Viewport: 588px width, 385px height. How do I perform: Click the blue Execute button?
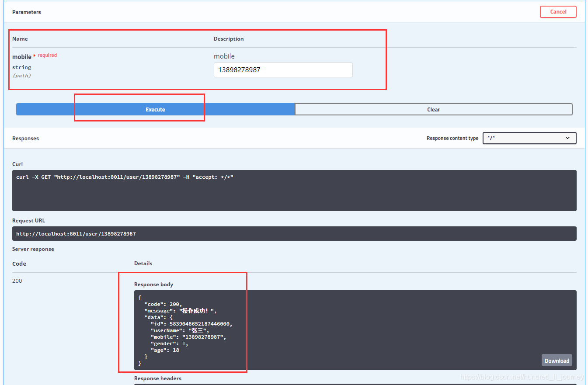[156, 109]
